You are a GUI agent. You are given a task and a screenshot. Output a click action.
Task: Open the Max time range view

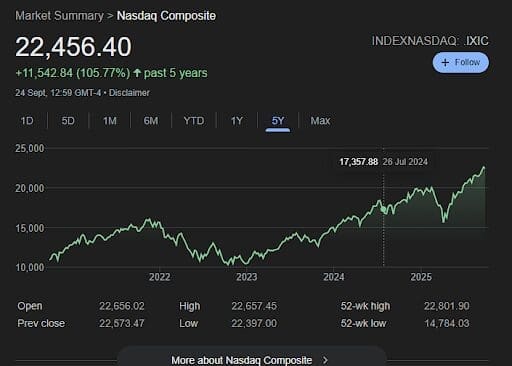(320, 120)
